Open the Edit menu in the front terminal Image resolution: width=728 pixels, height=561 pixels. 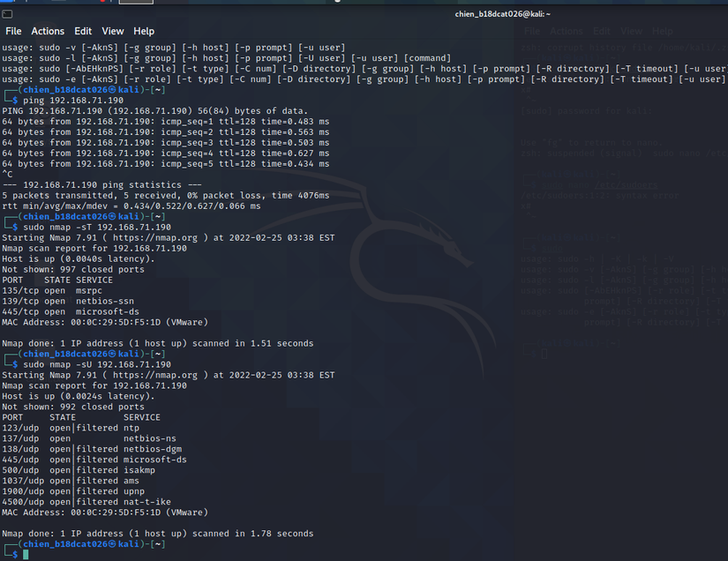point(83,31)
